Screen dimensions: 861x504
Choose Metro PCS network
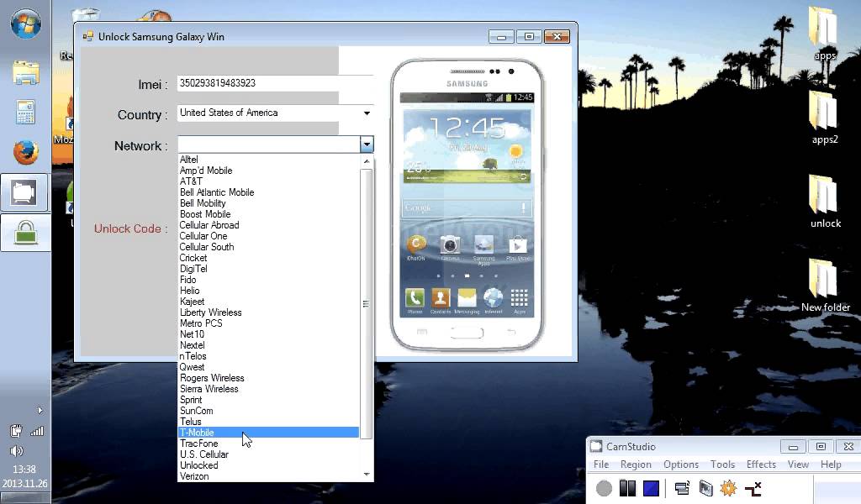coord(269,323)
